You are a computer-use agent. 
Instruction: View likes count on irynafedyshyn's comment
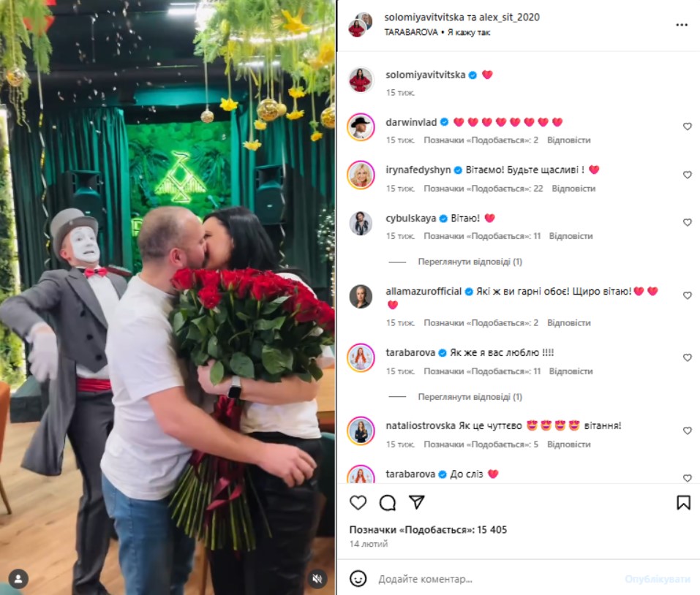(483, 189)
